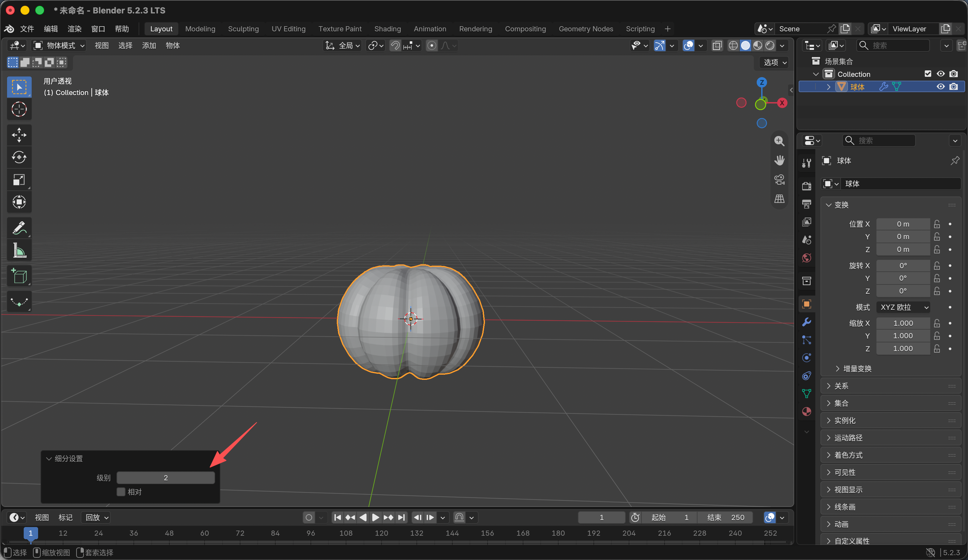
Task: Switch to the Sculpting workspace tab
Action: click(243, 29)
